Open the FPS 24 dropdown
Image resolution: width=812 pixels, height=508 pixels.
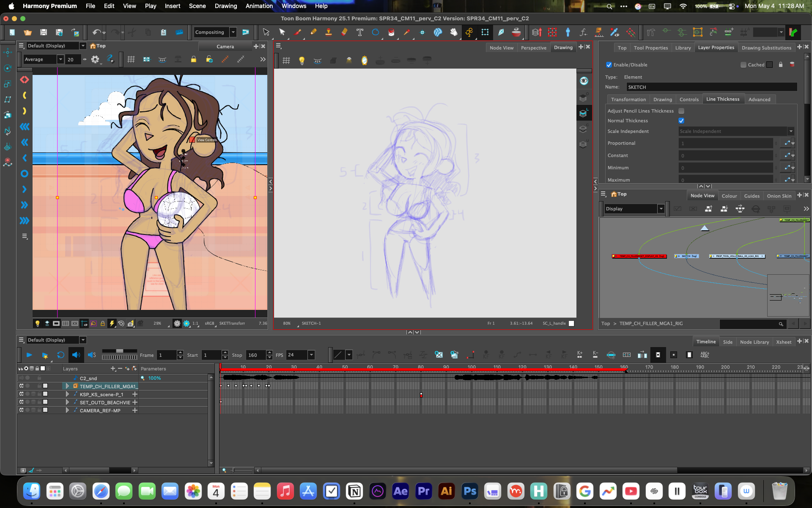tap(311, 355)
